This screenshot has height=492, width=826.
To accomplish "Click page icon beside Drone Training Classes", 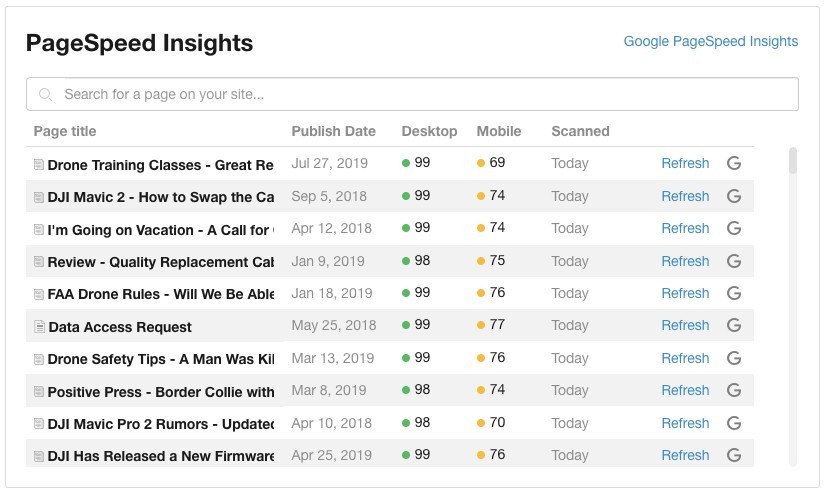I will (38, 165).
